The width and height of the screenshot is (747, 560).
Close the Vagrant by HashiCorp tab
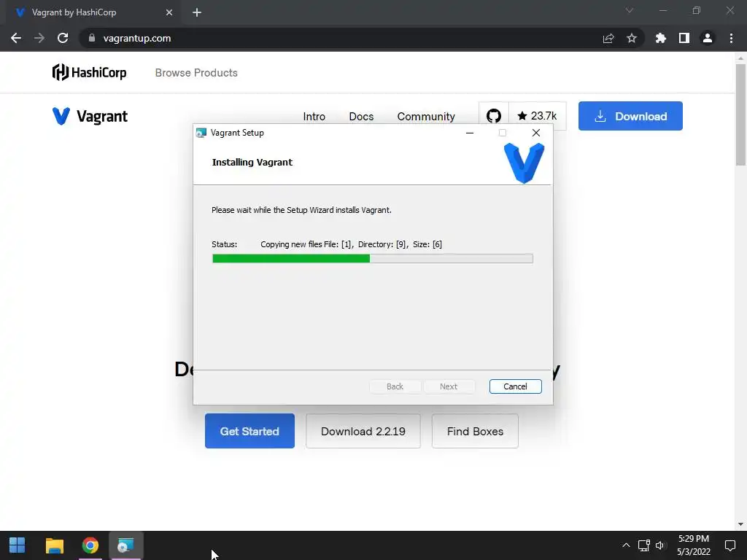(169, 12)
